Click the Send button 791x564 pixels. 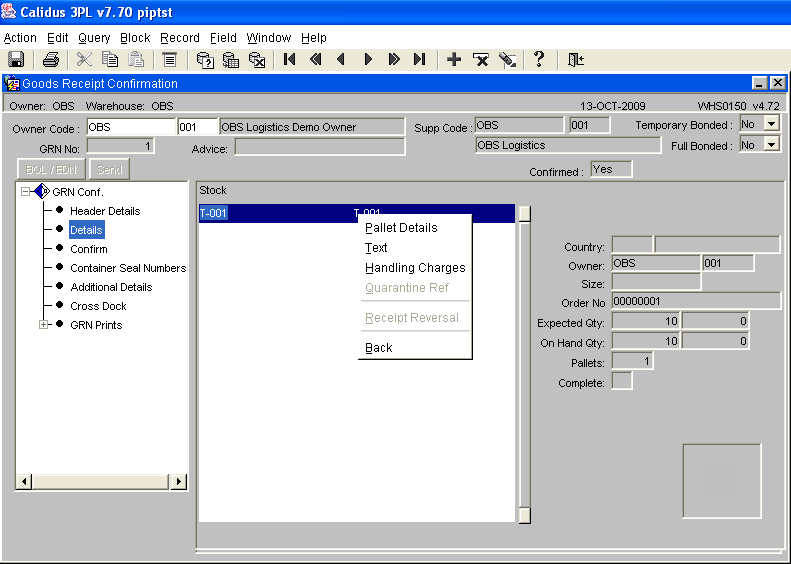[x=109, y=170]
